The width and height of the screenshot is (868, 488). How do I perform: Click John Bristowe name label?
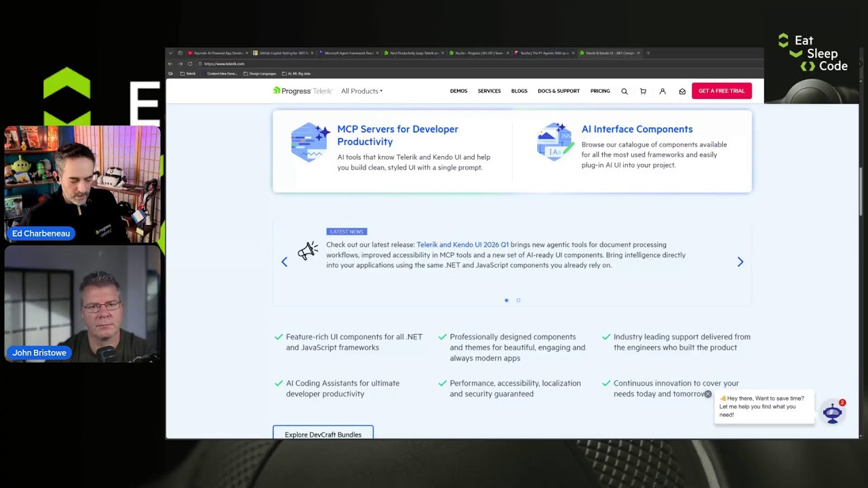[39, 352]
